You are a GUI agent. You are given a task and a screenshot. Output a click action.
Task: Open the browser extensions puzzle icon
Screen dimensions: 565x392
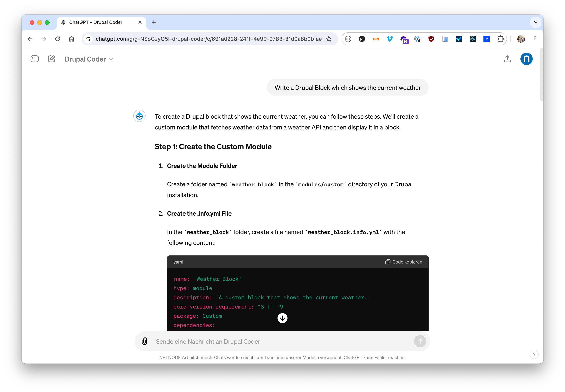pos(500,39)
